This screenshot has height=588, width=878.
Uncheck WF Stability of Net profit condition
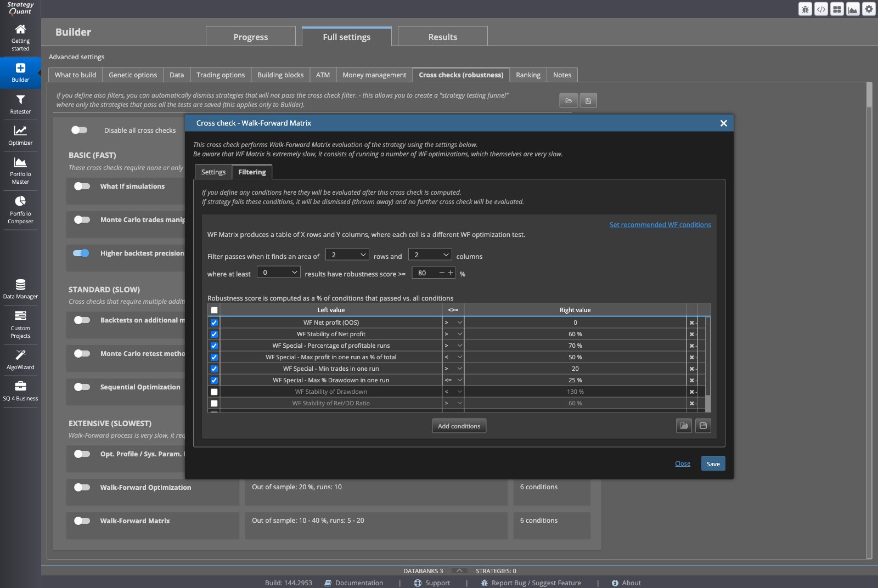tap(214, 334)
